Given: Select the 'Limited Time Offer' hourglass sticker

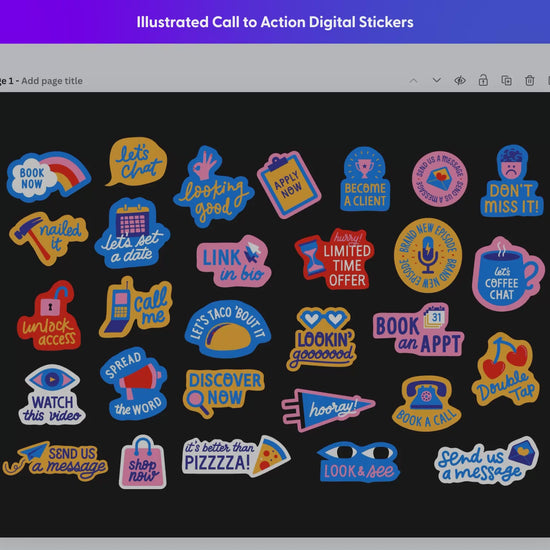Looking at the screenshot, I should (x=334, y=259).
